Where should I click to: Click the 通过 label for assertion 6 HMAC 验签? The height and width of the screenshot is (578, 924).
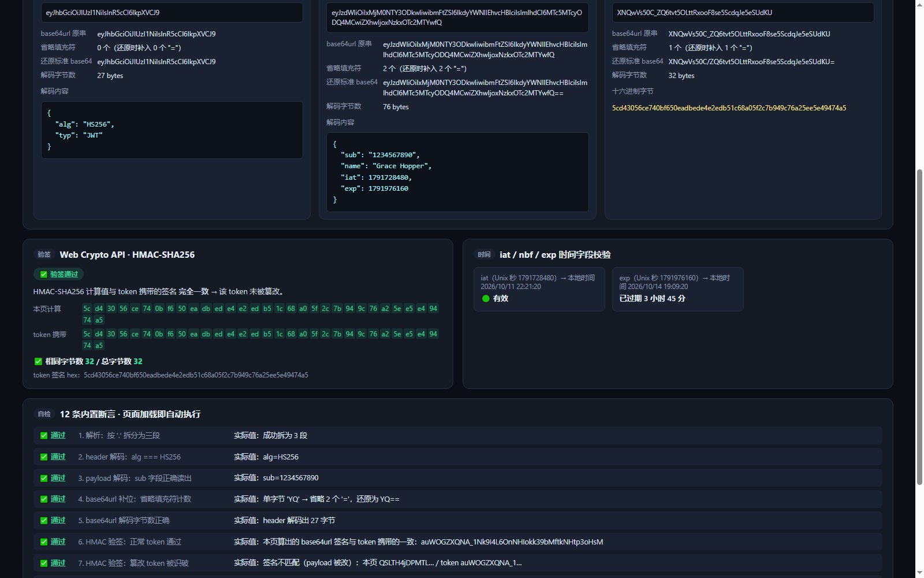coord(58,542)
